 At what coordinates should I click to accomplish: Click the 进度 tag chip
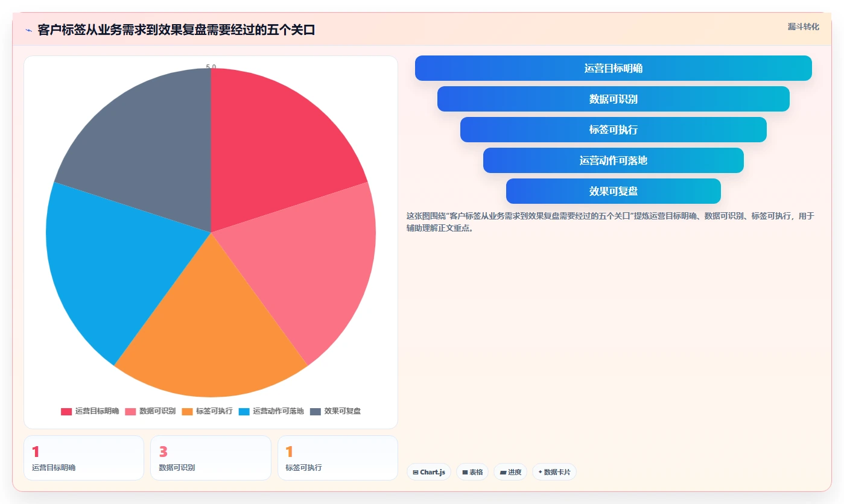(510, 472)
